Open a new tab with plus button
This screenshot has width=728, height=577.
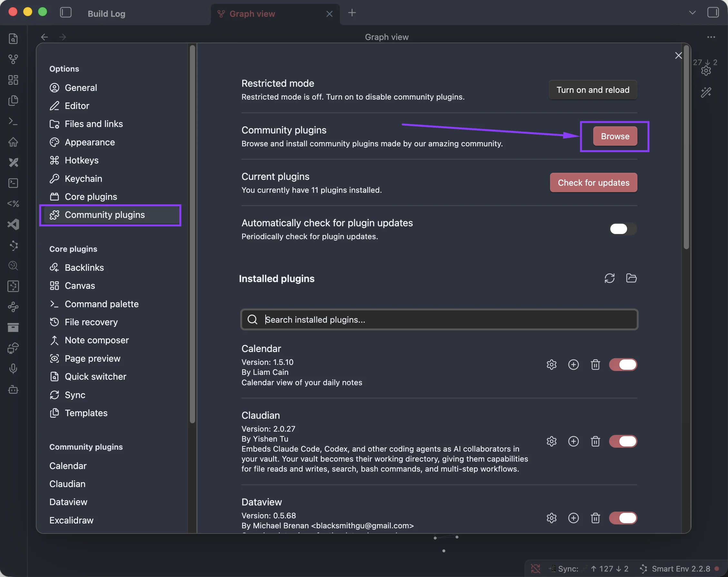click(352, 13)
